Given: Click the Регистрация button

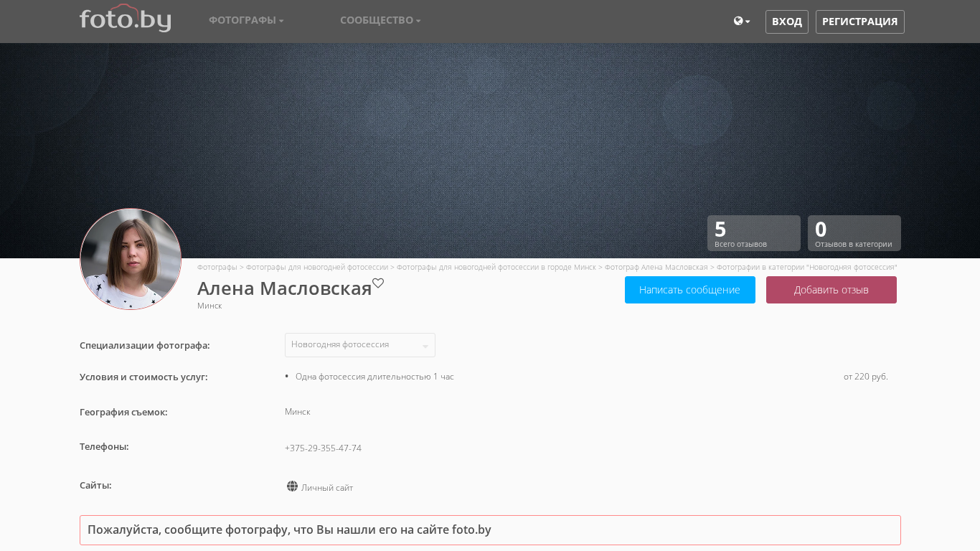Looking at the screenshot, I should tap(860, 22).
